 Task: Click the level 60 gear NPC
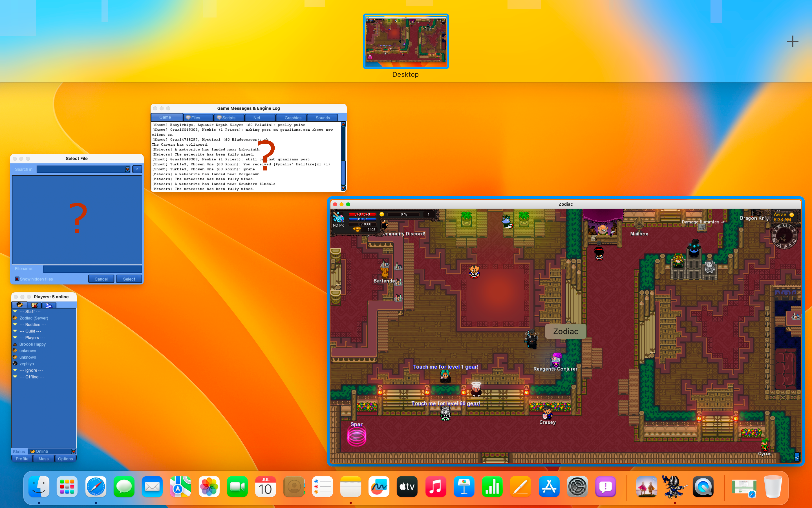(x=445, y=413)
